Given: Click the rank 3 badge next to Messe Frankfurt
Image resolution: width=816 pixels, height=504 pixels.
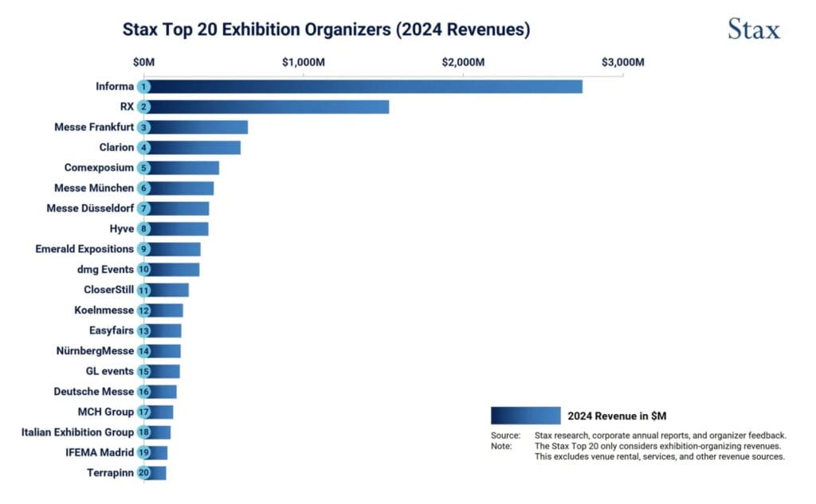Looking at the screenshot, I should [x=144, y=127].
